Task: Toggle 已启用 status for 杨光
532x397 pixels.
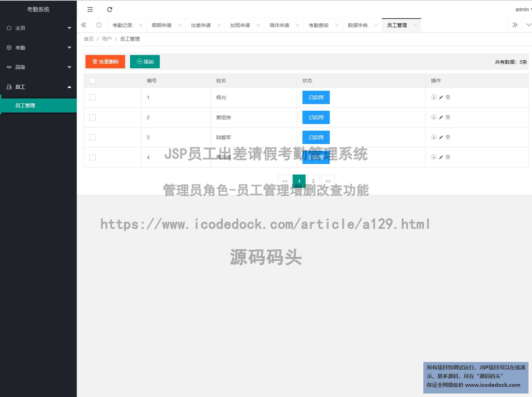Action: click(316, 97)
